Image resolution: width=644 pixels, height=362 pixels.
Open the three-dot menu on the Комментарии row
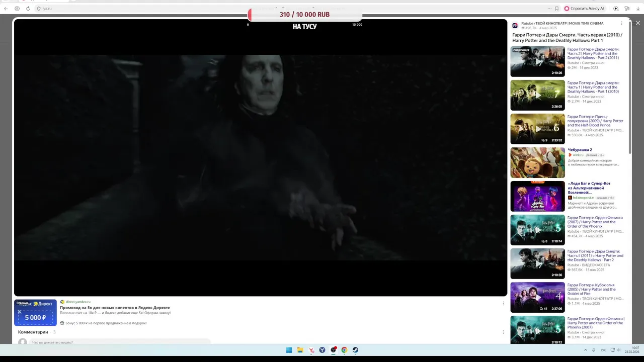pyautogui.click(x=503, y=332)
